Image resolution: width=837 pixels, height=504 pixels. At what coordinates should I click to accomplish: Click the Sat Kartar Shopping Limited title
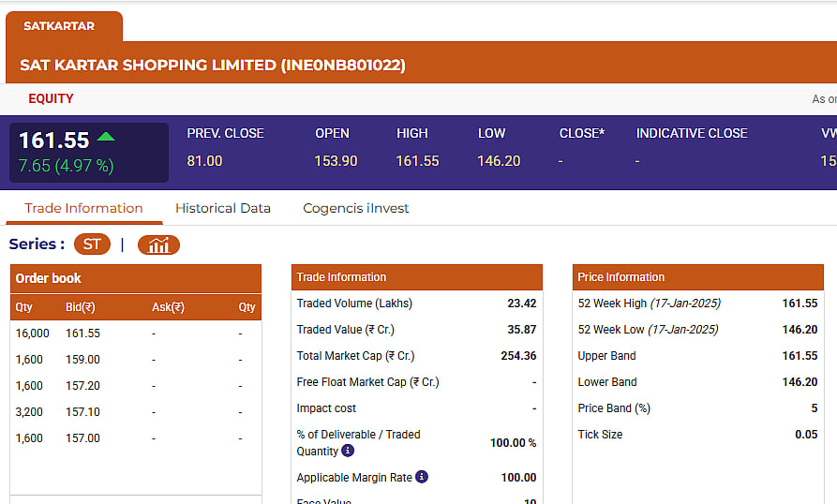[x=213, y=66]
